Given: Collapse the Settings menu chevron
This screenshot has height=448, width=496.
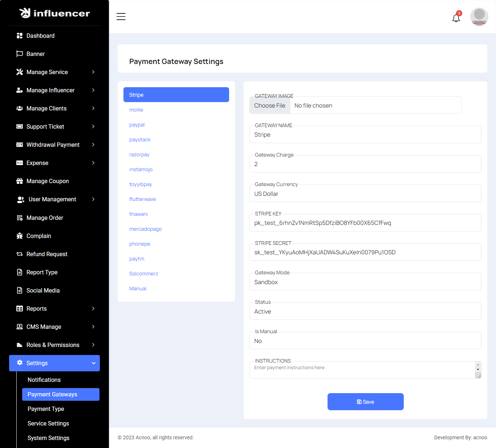Looking at the screenshot, I should (93, 363).
